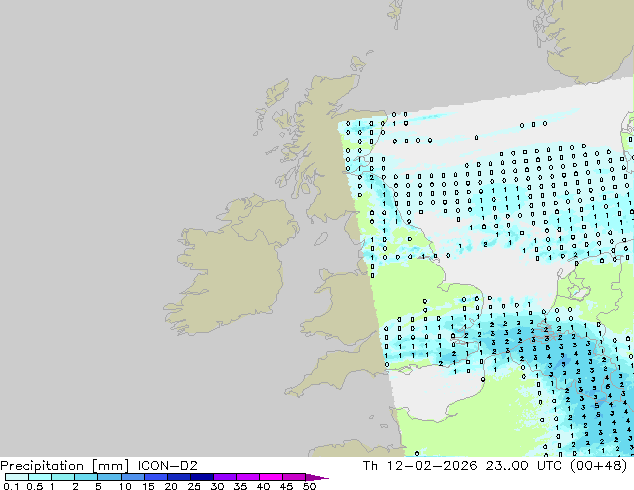This screenshot has width=634, height=490.
Task: Select the 5–10 mm legend swatch
Action: tap(109, 477)
